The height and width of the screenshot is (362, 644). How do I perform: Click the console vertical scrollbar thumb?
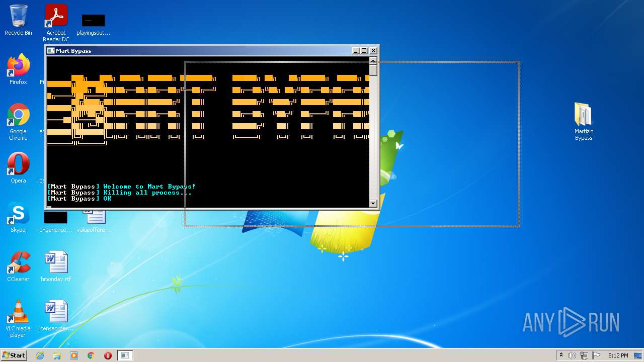pyautogui.click(x=373, y=70)
